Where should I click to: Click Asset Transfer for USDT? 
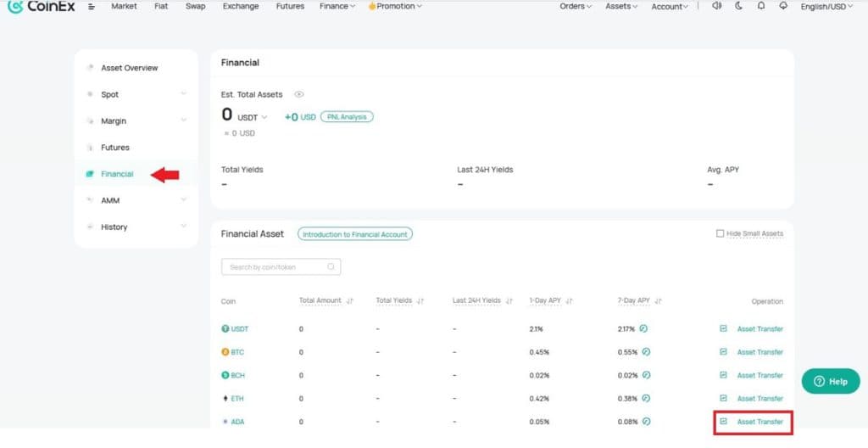[x=760, y=329]
